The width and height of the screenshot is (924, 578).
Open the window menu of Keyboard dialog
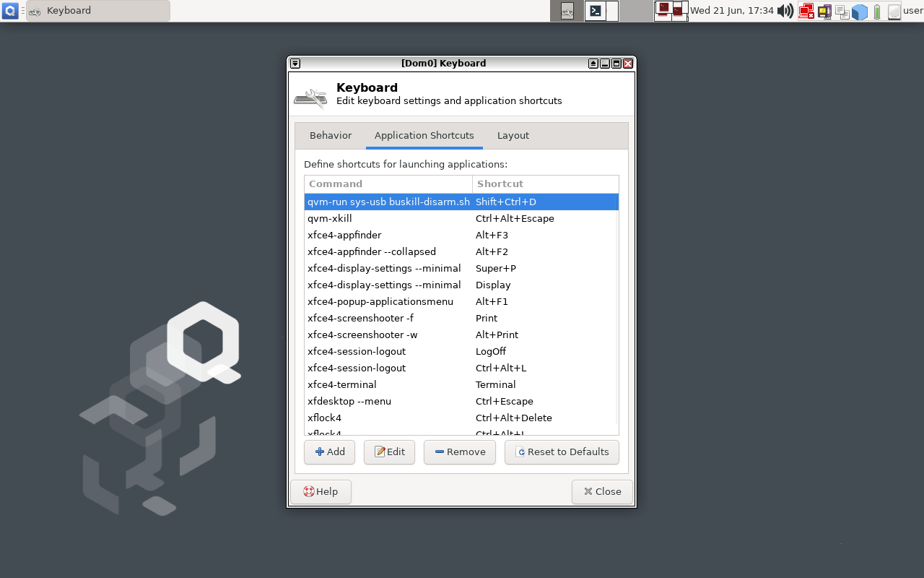pyautogui.click(x=295, y=64)
